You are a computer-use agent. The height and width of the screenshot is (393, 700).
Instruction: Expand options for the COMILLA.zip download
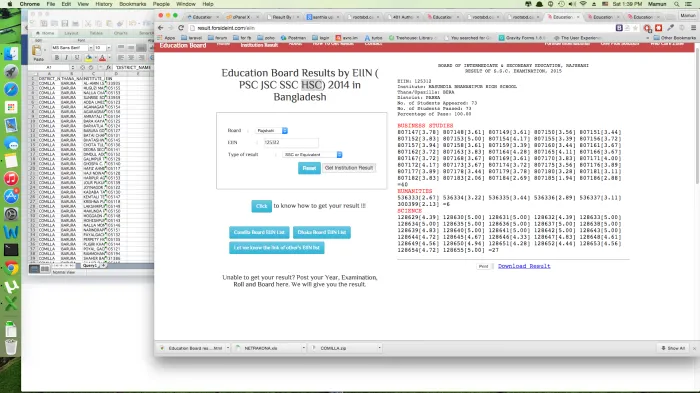click(379, 348)
